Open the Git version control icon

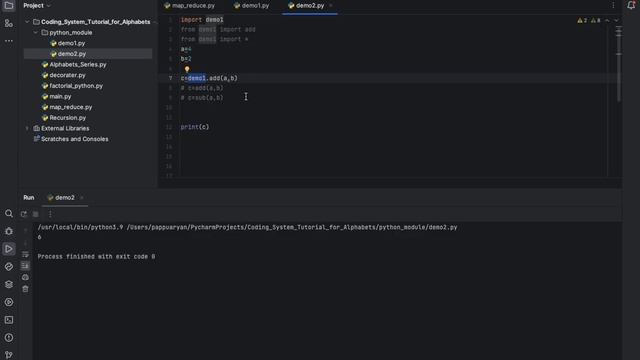pyautogui.click(x=9, y=355)
